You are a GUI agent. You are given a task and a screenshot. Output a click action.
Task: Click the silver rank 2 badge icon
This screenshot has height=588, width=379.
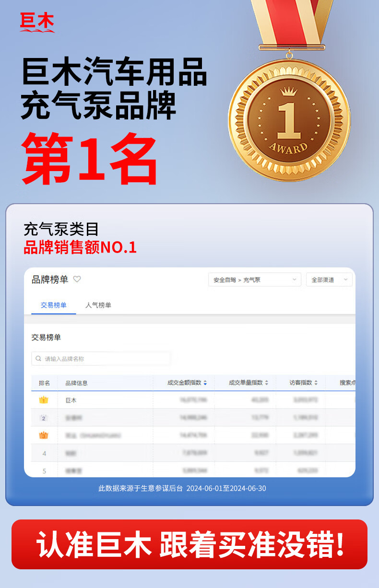(44, 418)
